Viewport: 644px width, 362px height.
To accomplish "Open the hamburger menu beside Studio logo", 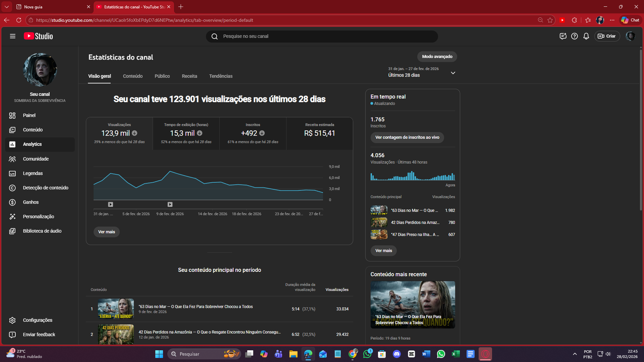I will (12, 36).
